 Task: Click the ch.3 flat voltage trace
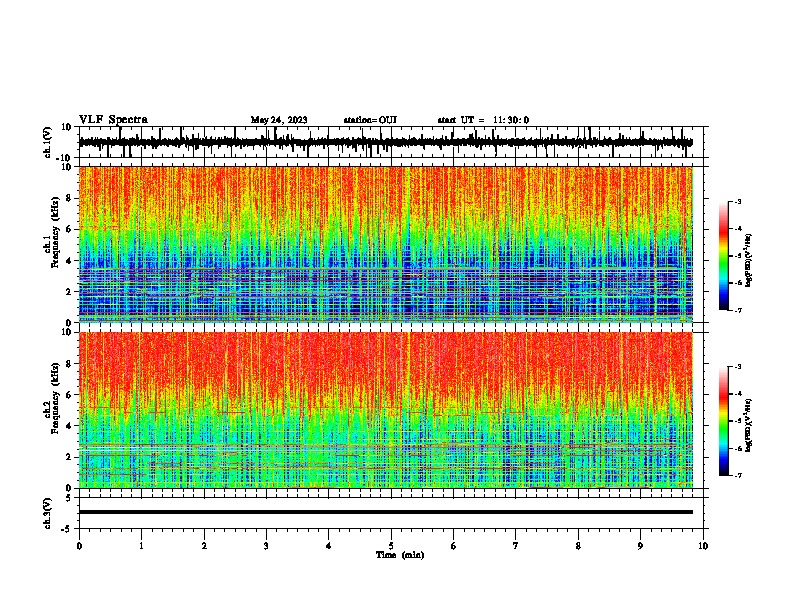pyautogui.click(x=386, y=512)
